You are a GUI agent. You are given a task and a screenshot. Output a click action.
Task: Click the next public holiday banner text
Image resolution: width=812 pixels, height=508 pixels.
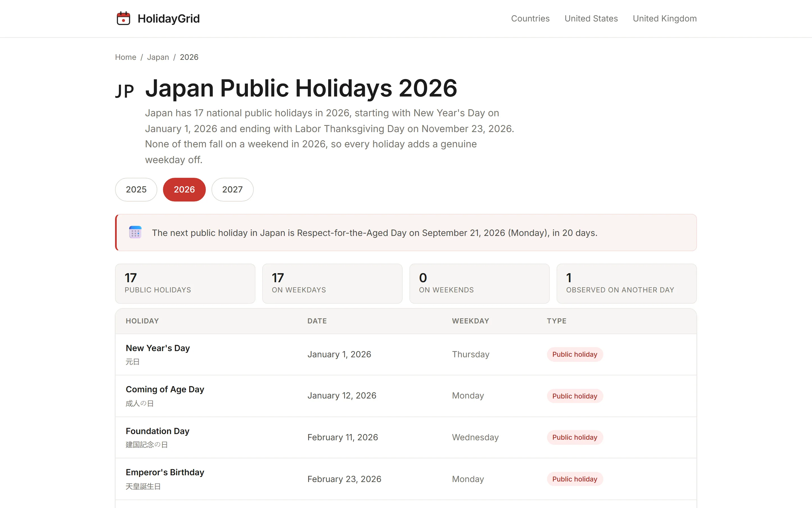374,233
